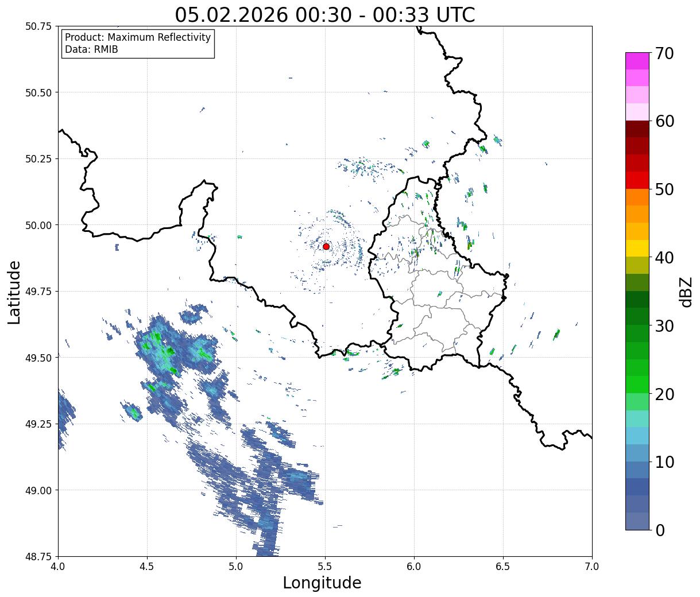Image resolution: width=700 pixels, height=597 pixels.
Task: Click the plot title with date and time
Action: pyautogui.click(x=325, y=14)
